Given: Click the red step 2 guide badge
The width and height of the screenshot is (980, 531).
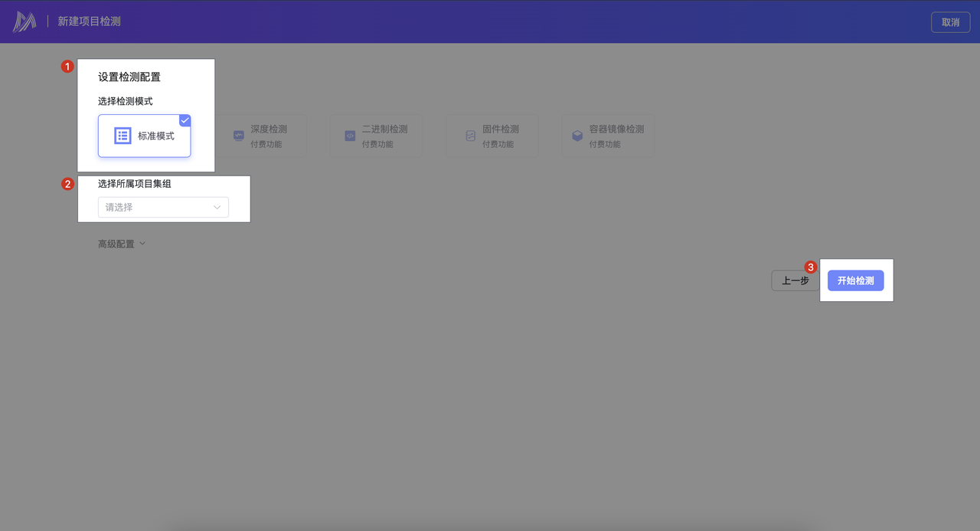Looking at the screenshot, I should coord(67,184).
